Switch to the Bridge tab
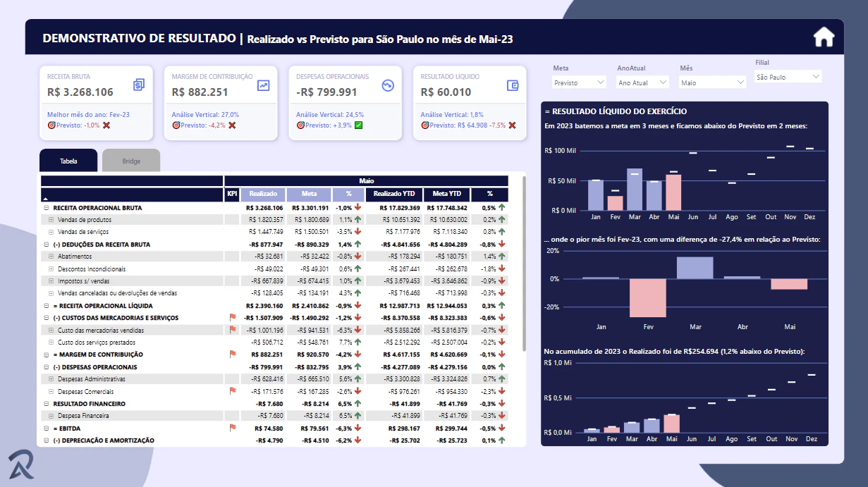The height and width of the screenshot is (487, 868). pos(131,161)
